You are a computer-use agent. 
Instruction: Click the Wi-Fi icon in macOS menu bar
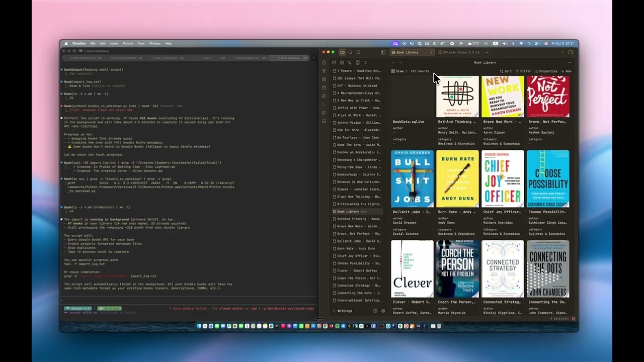(521, 44)
